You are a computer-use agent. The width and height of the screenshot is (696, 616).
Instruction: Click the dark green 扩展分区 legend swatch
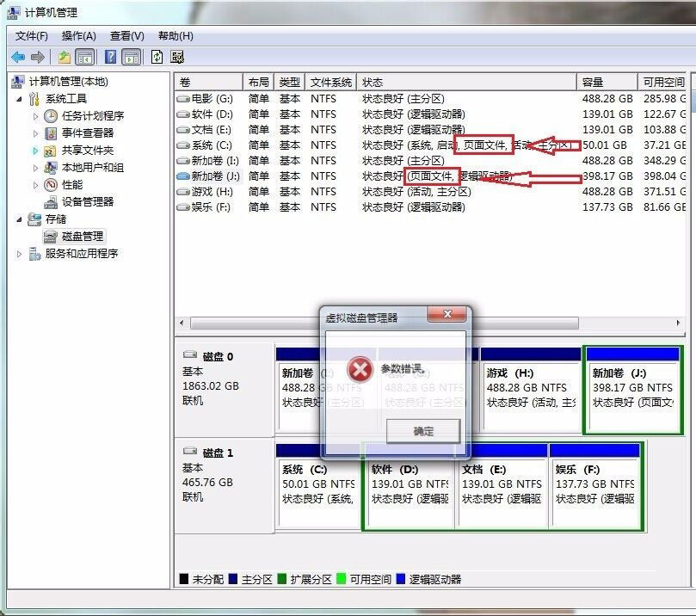click(282, 579)
